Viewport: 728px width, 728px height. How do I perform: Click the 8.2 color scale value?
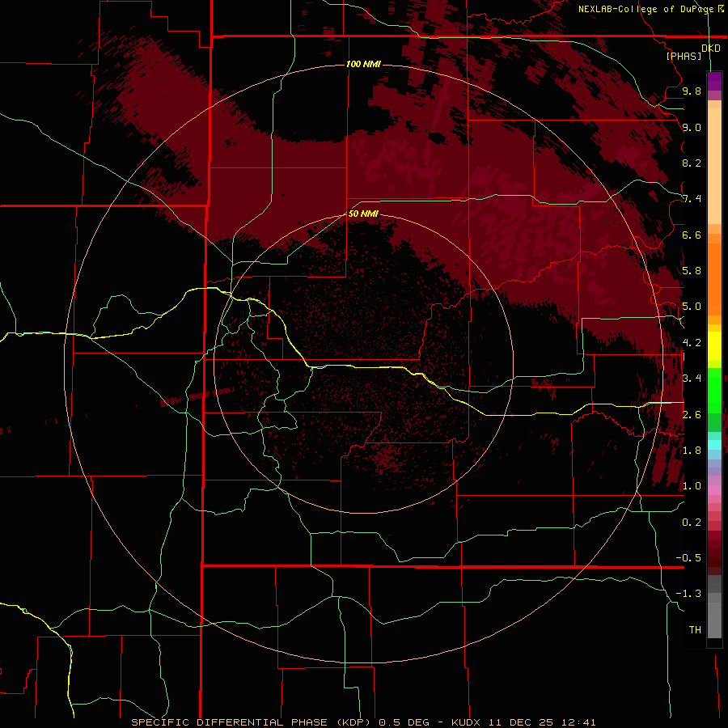(x=692, y=163)
